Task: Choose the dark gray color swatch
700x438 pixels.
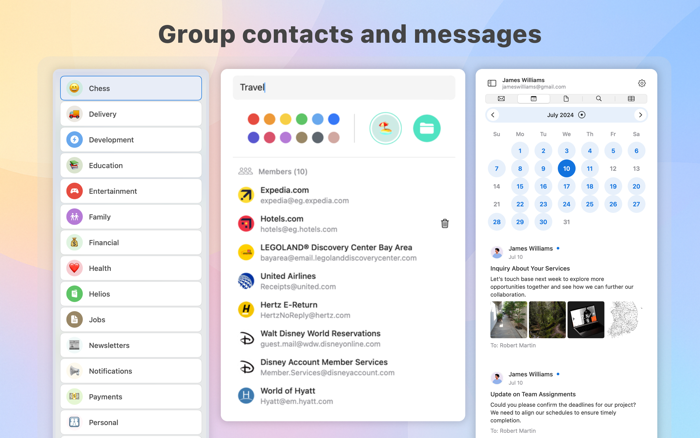Action: (317, 138)
